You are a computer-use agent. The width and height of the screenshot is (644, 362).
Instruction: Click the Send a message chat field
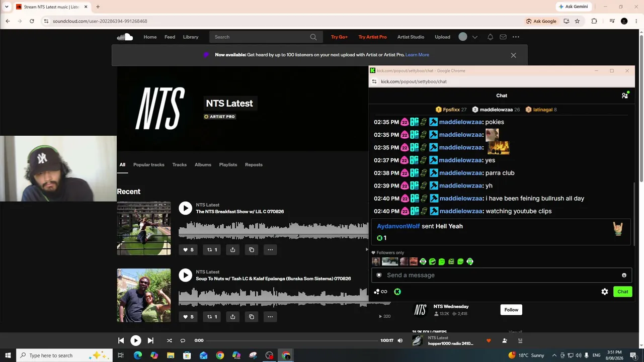[502, 275]
